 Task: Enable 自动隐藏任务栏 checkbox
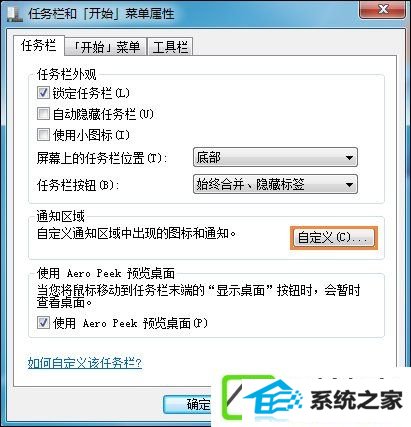click(x=43, y=114)
